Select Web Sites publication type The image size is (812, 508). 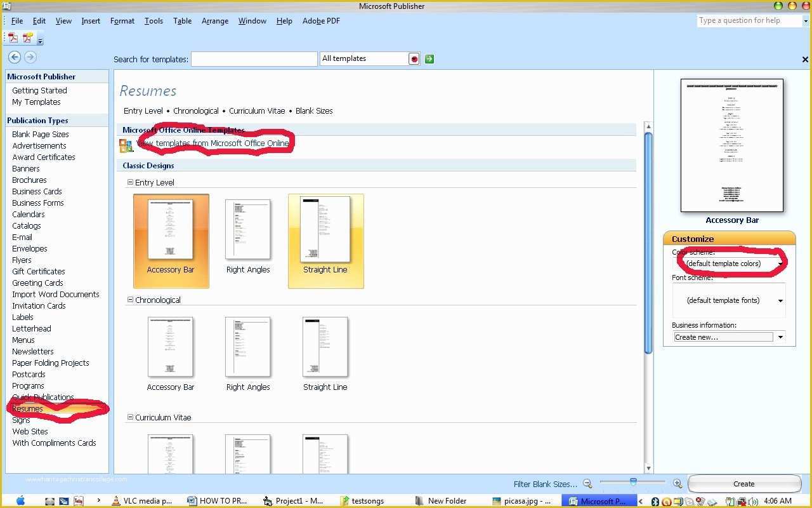(x=30, y=431)
